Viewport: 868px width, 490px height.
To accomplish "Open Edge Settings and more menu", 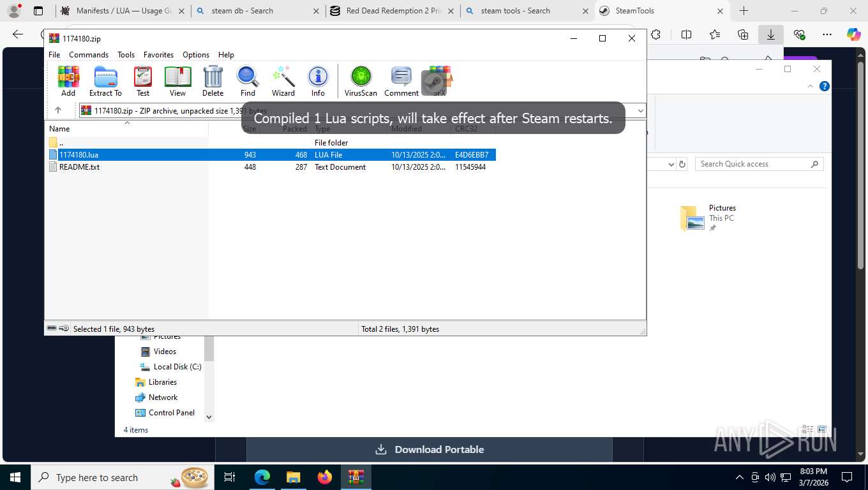I will coord(827,34).
